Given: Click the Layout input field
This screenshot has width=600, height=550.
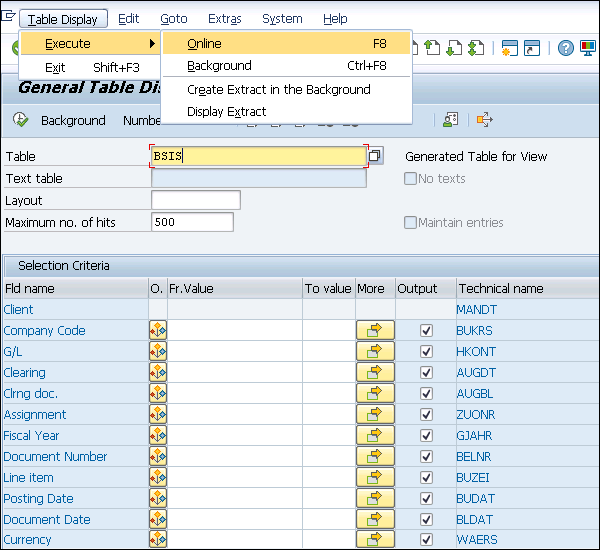Looking at the screenshot, I should 195,200.
